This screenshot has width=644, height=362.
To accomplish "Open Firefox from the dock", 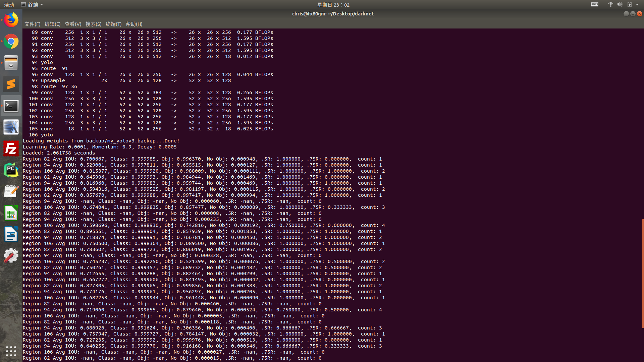I will 11,20.
